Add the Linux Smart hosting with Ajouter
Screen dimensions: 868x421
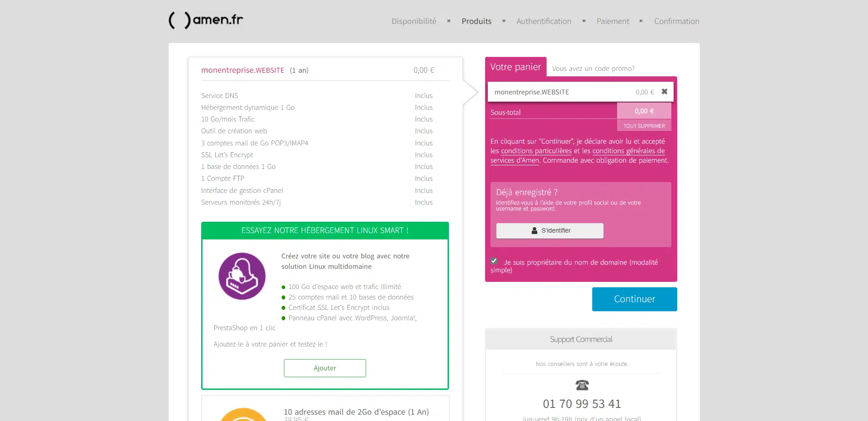click(x=325, y=368)
